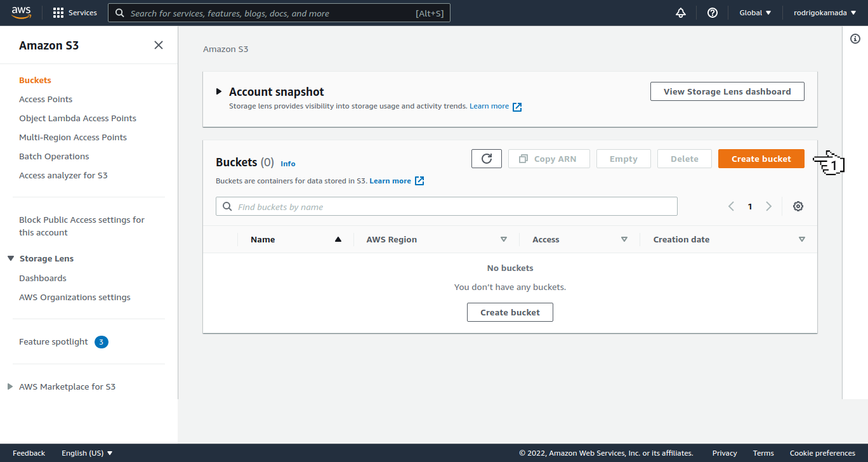This screenshot has width=868, height=462.
Task: Open the rodrigokamada account menu
Action: [824, 12]
